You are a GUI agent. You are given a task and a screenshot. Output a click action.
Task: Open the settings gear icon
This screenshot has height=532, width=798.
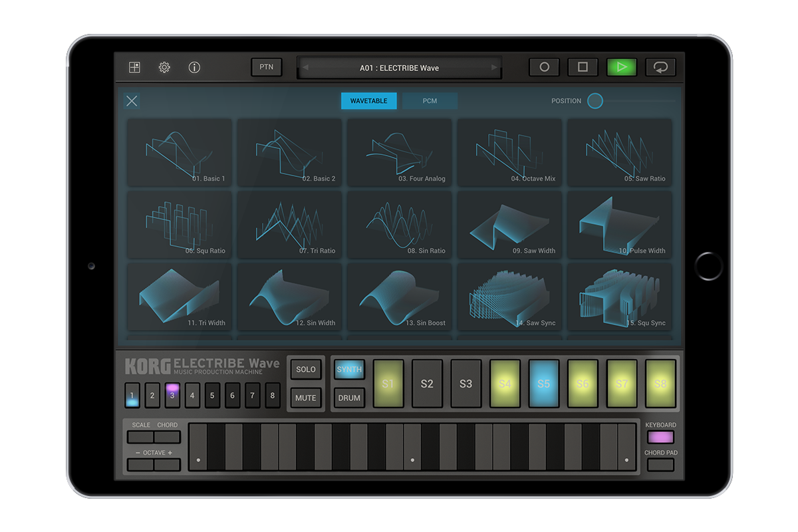click(164, 67)
